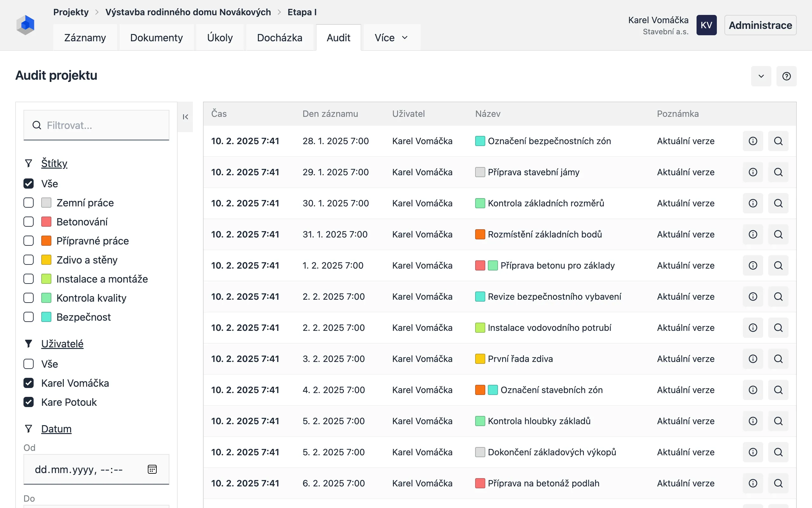Show info for První řada zdiva
Screen dimensions: 812x508
(753, 359)
